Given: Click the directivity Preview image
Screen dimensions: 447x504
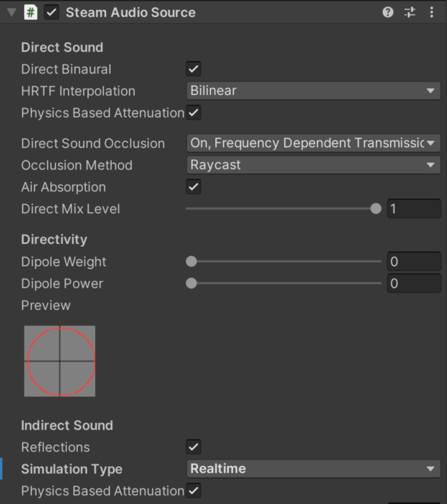Looking at the screenshot, I should coord(59,361).
